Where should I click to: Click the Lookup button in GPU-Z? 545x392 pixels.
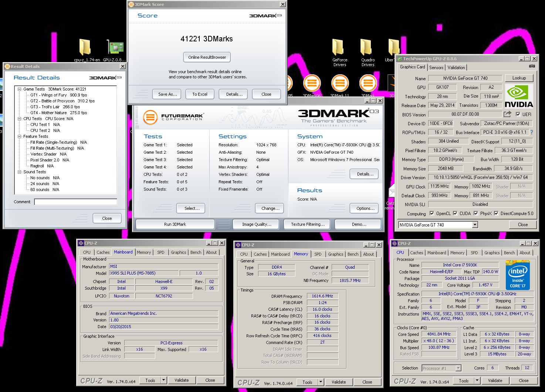[x=519, y=78]
